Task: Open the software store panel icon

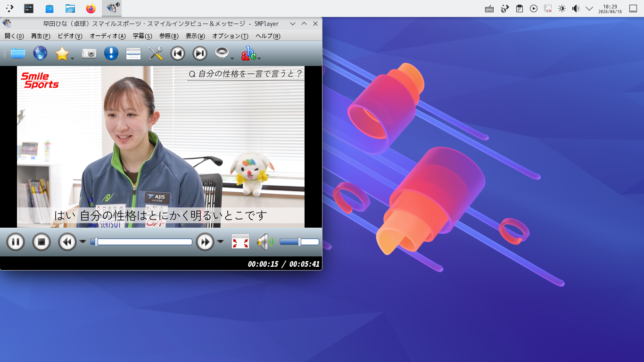Action: (50, 8)
